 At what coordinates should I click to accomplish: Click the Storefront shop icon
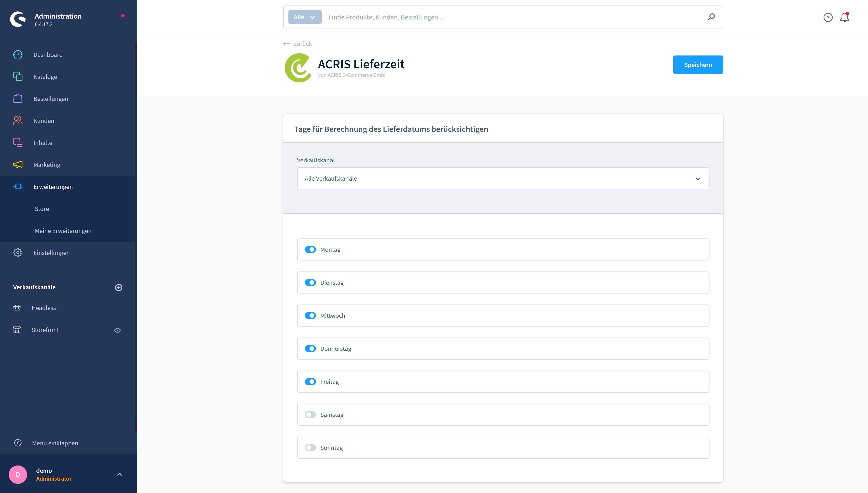17,330
